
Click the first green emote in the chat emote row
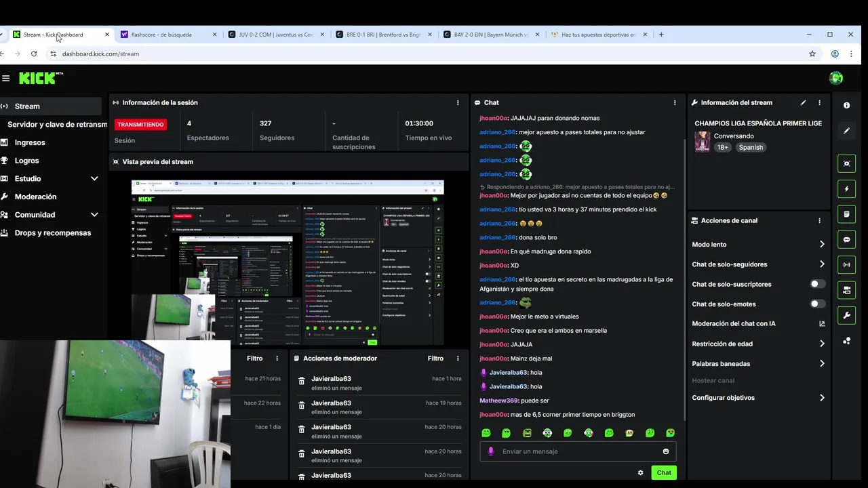[x=486, y=433]
